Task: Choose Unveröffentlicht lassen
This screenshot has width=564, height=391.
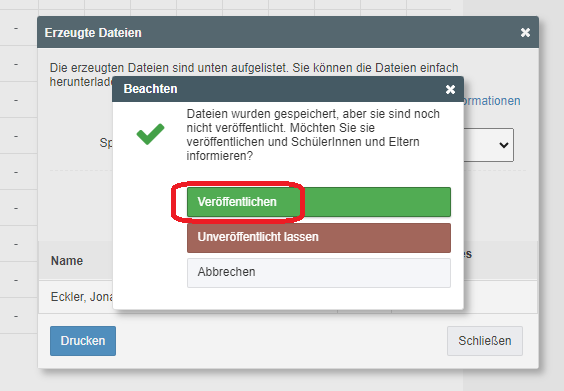Action: click(x=319, y=237)
